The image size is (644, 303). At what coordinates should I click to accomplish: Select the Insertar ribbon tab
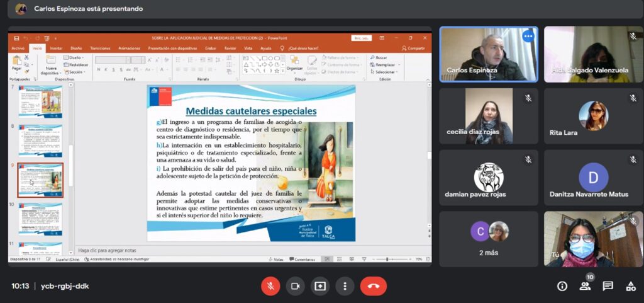[x=56, y=48]
